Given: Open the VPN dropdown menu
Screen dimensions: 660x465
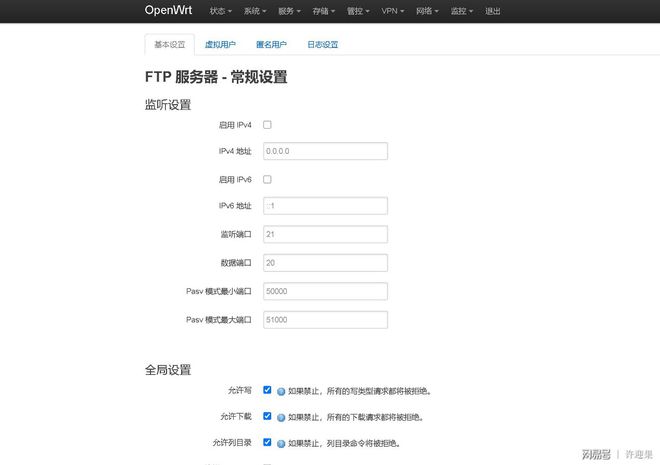Looking at the screenshot, I should [393, 11].
